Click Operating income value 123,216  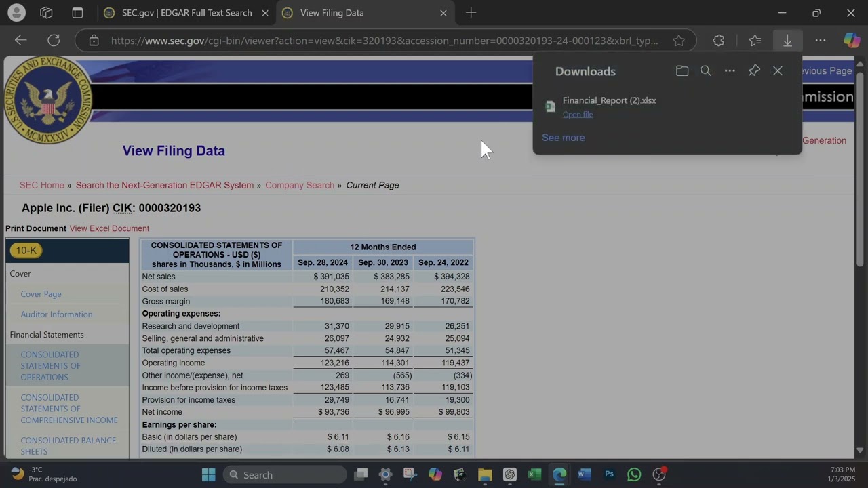(x=334, y=363)
